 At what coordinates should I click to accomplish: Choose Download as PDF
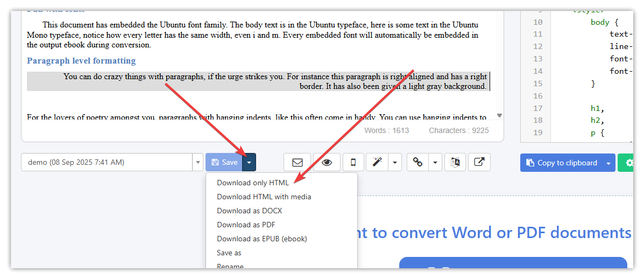[246, 225]
